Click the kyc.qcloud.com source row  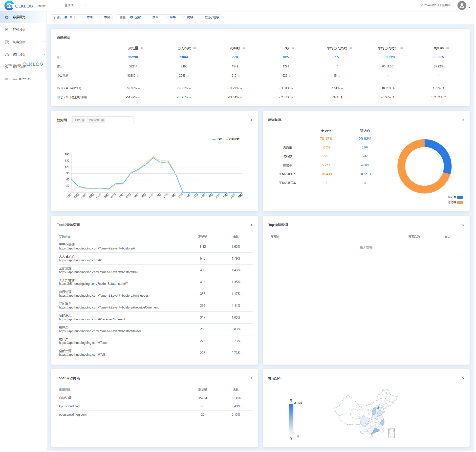click(70, 406)
